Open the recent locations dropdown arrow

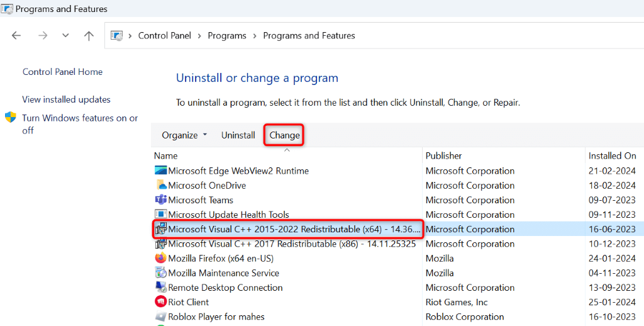(x=65, y=35)
